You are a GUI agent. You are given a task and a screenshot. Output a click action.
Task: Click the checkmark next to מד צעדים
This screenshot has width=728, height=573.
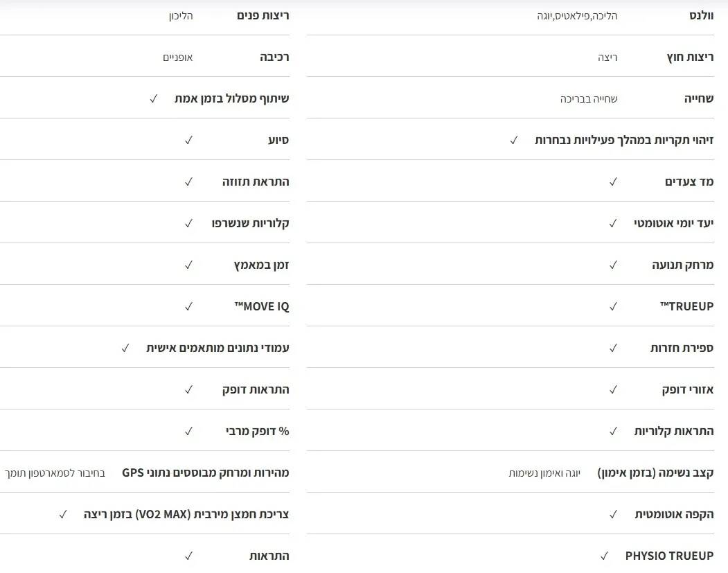613,182
